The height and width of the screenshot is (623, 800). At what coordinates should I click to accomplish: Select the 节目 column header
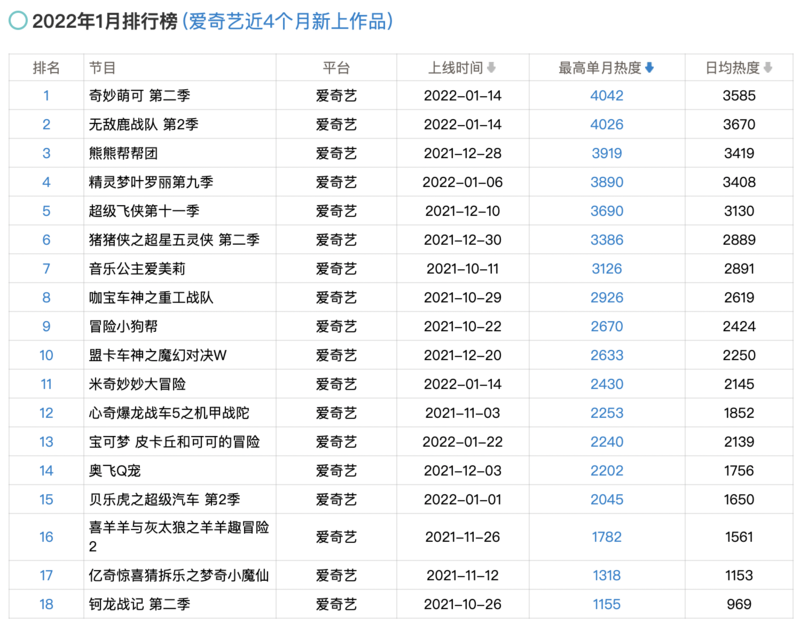click(103, 67)
